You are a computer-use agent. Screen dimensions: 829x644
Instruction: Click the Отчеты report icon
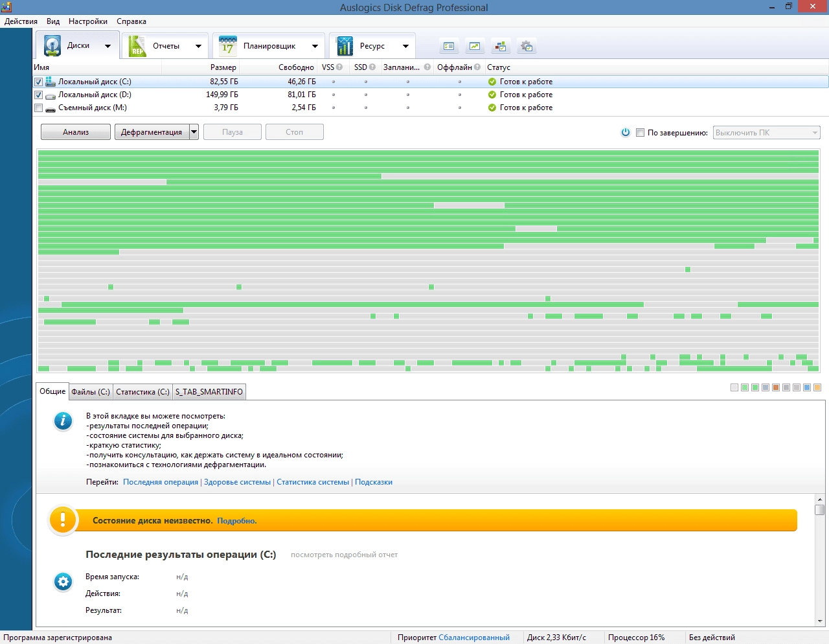137,46
